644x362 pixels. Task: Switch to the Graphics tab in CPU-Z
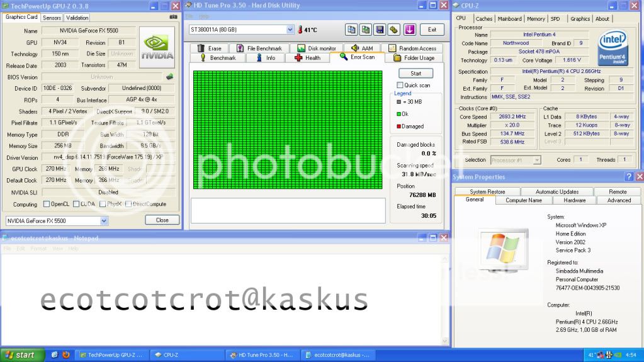pos(580,19)
